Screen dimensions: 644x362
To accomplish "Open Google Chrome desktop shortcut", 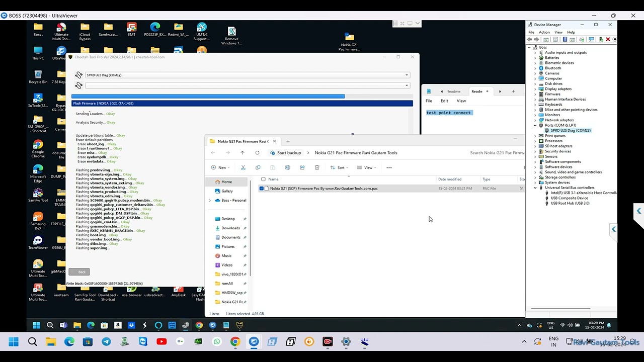I will [x=38, y=149].
